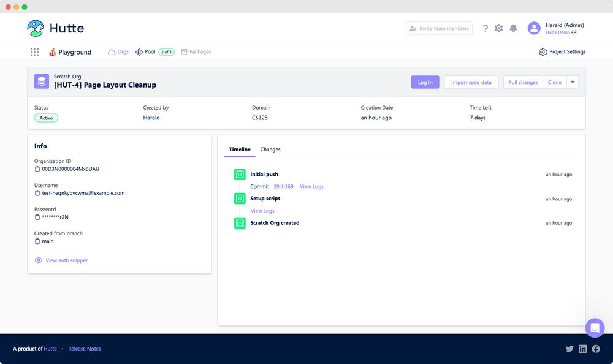Click the Invite team members field
The image size is (613, 364).
439,28
